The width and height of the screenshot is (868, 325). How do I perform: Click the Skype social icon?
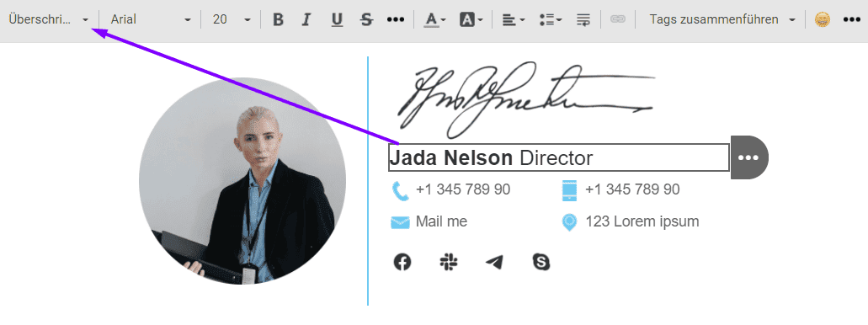point(541,262)
